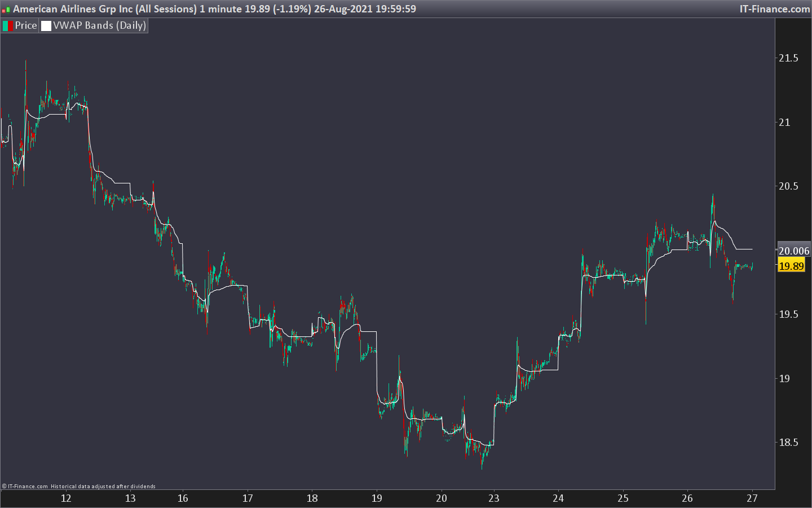Click date label 18 on the time axis
The image size is (812, 508).
pyautogui.click(x=312, y=498)
